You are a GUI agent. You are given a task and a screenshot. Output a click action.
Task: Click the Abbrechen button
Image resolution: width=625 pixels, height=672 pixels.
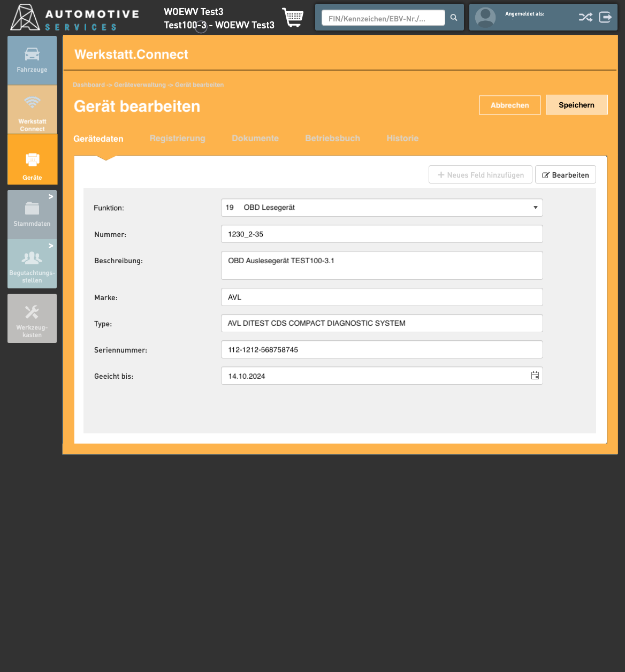tap(509, 105)
